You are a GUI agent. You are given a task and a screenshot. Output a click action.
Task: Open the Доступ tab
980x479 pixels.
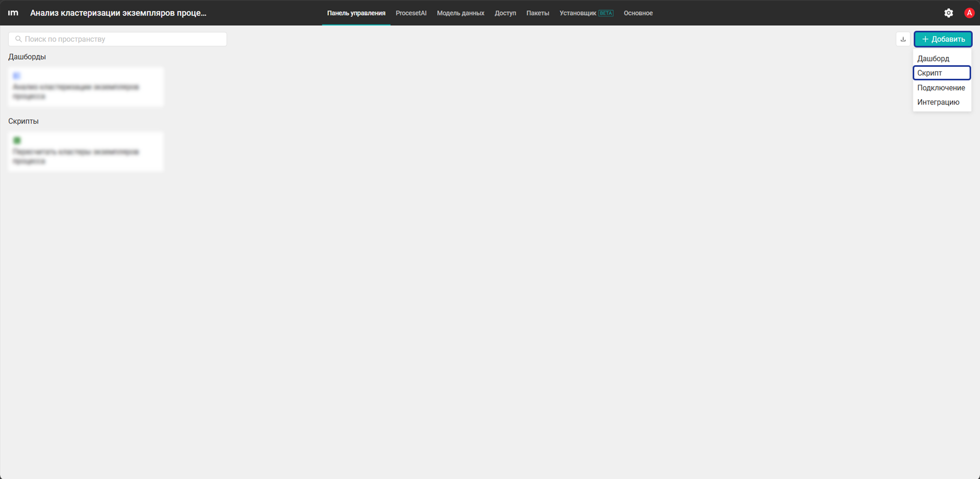pos(505,13)
